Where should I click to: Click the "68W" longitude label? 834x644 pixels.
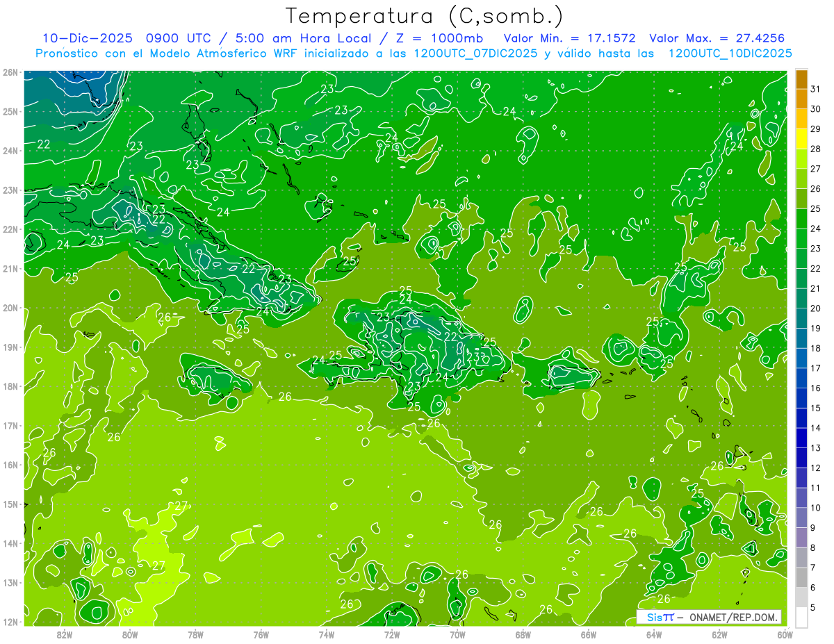click(523, 634)
